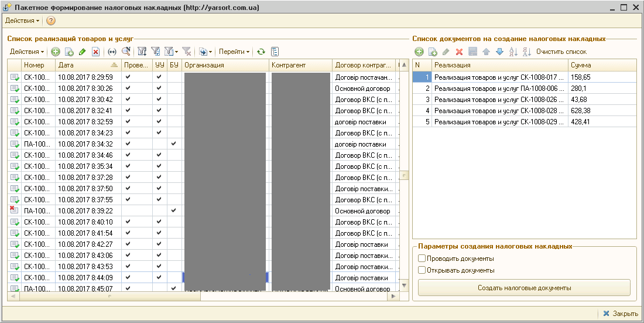Screen dimensions: 644x323
Task: Move the row up with the grey up arrow
Action: (x=487, y=52)
